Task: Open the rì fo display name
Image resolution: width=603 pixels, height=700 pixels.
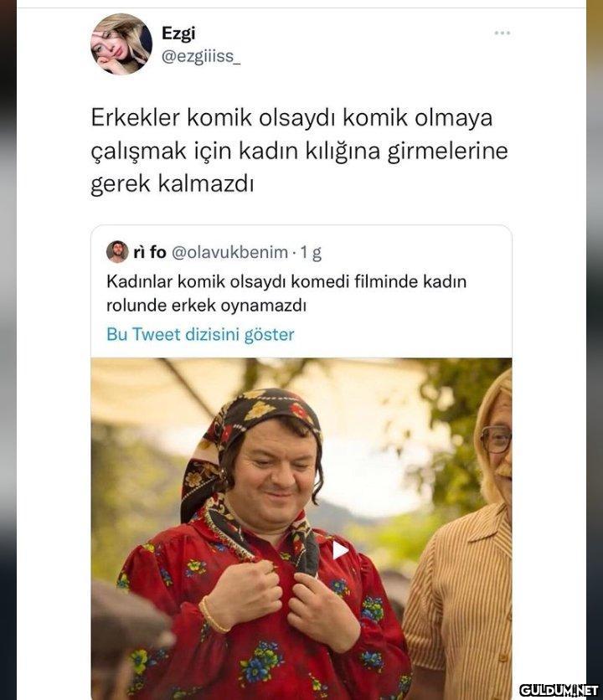Action: point(150,252)
